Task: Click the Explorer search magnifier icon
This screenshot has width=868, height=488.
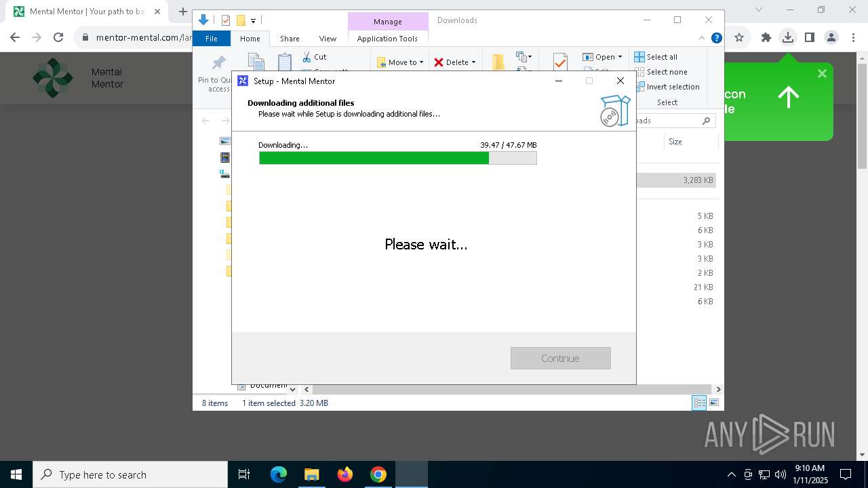Action: click(706, 121)
